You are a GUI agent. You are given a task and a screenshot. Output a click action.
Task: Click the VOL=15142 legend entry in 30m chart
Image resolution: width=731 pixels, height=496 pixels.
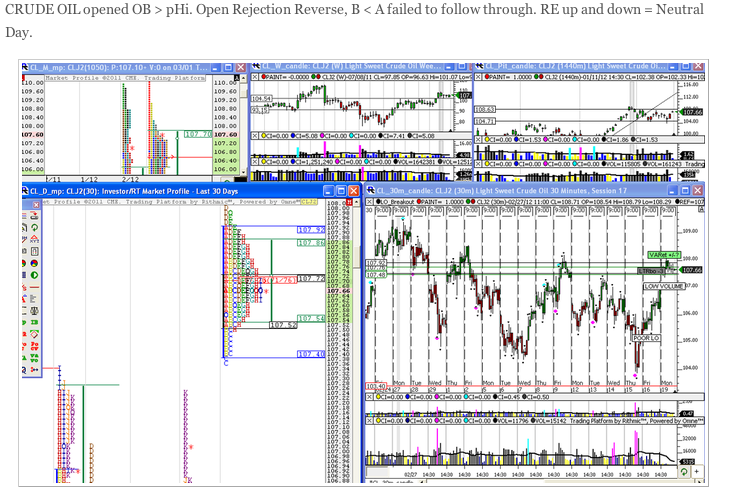point(549,420)
